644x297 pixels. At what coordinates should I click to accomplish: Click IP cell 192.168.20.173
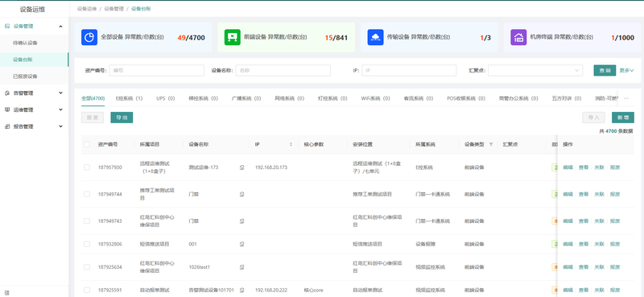pyautogui.click(x=271, y=167)
